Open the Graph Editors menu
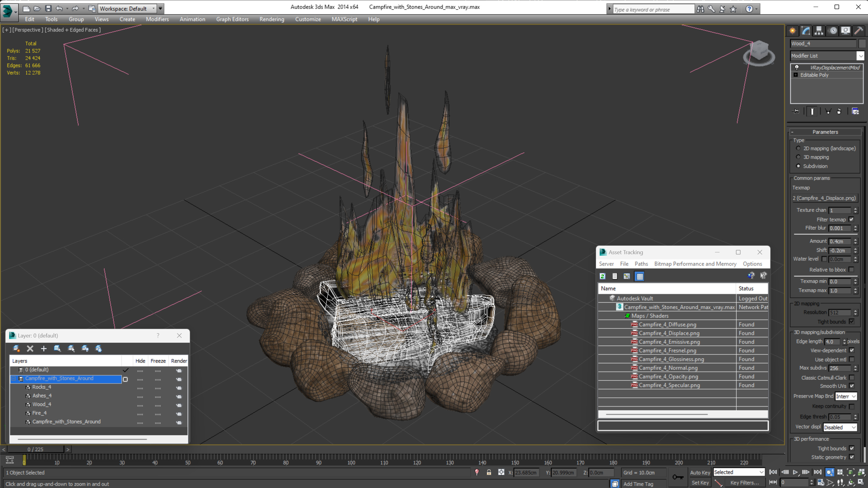This screenshot has width=868, height=488. (232, 19)
